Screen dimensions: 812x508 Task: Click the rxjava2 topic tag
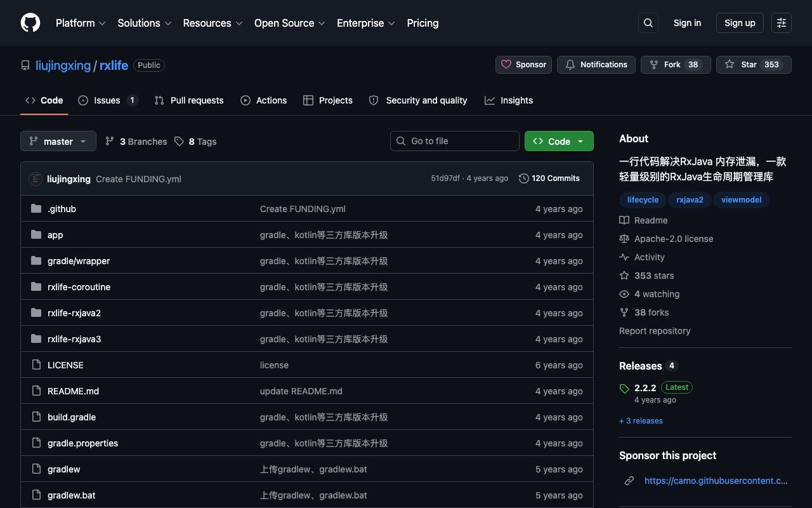[x=690, y=200]
